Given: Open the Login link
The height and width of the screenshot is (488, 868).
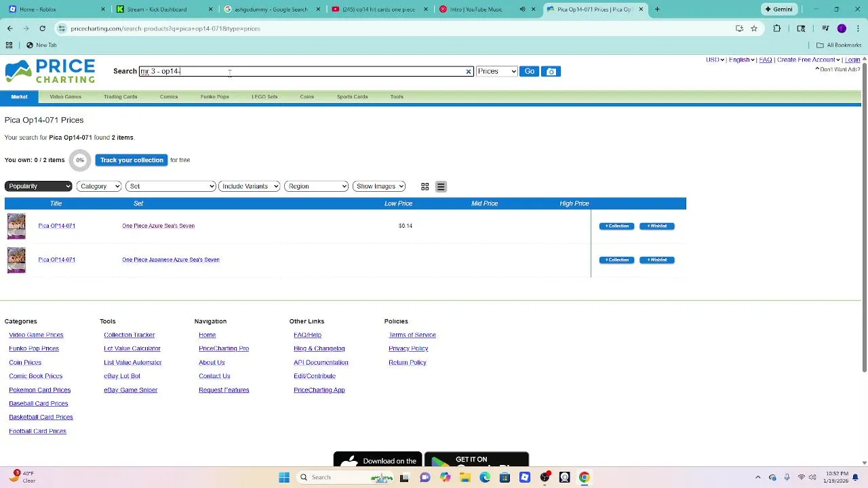Looking at the screenshot, I should click(x=852, y=60).
